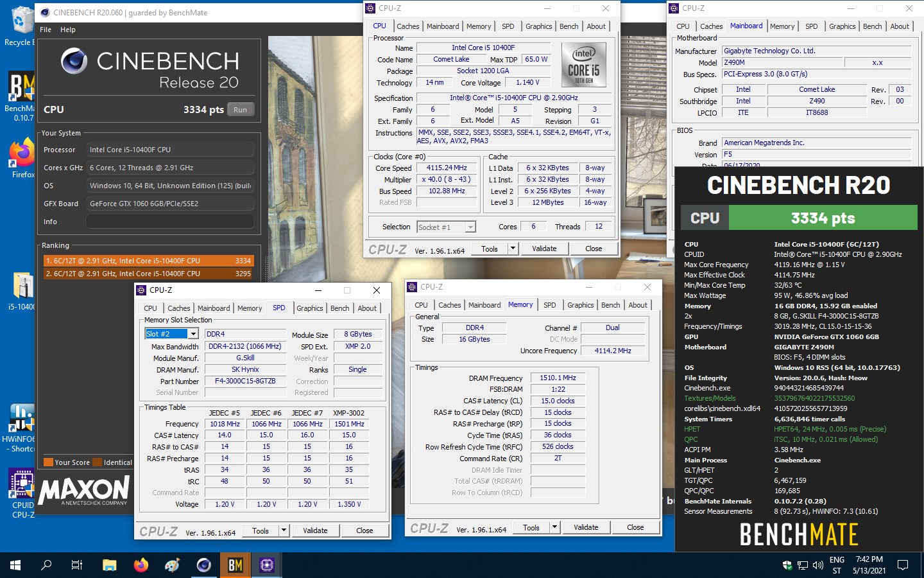Click the Cinebench logo in the header
Image resolution: width=924 pixels, height=578 pixels.
(x=74, y=61)
